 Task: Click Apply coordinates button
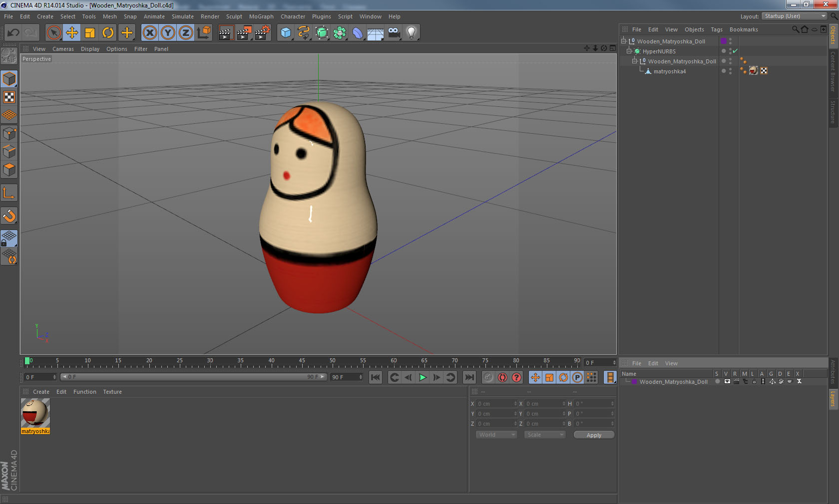[594, 435]
